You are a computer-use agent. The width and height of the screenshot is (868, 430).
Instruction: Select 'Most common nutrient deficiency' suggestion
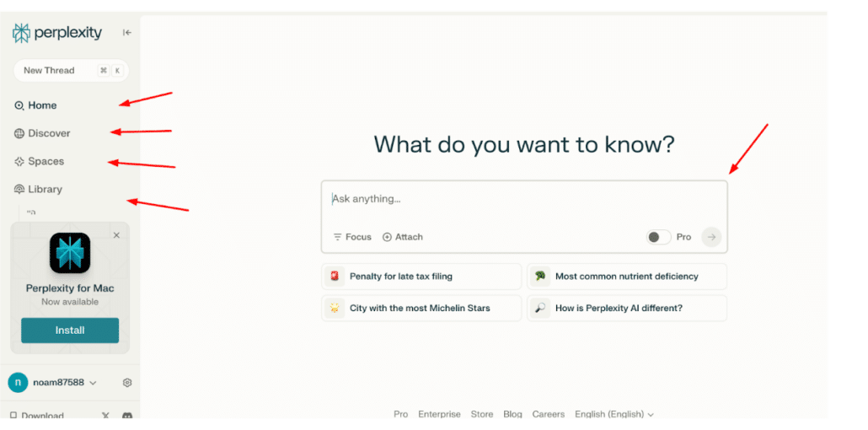(627, 276)
